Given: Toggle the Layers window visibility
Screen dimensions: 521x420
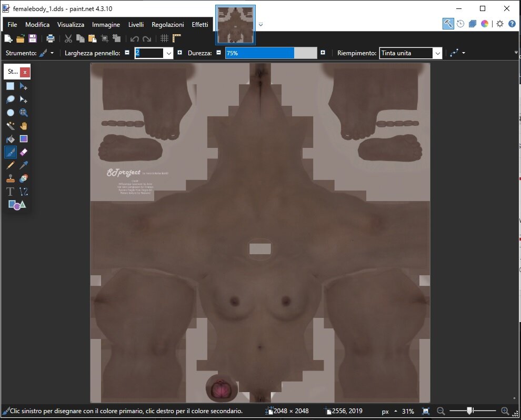Looking at the screenshot, I should 473,24.
